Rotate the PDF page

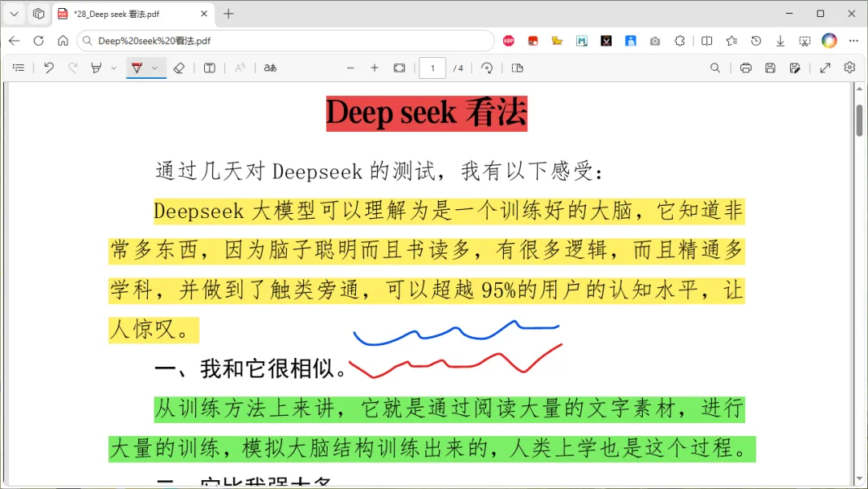coord(487,68)
